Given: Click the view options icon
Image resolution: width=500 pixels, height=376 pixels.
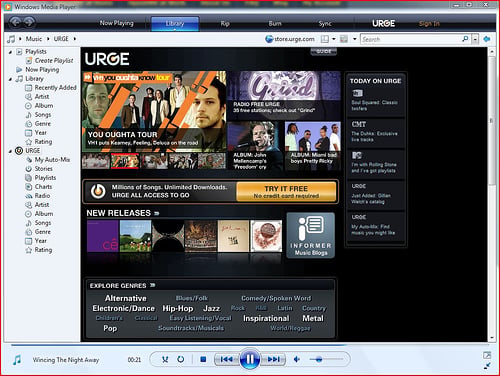Looking at the screenshot, I should click(x=344, y=39).
